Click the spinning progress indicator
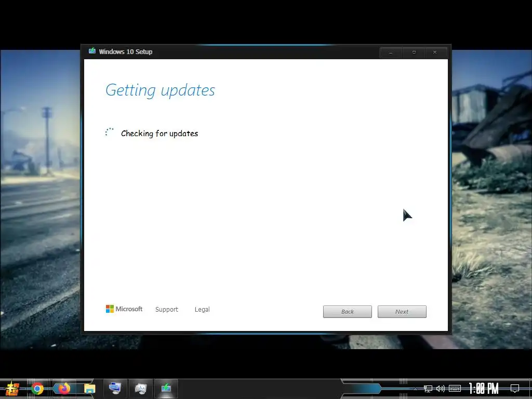The height and width of the screenshot is (399, 532). pyautogui.click(x=109, y=132)
